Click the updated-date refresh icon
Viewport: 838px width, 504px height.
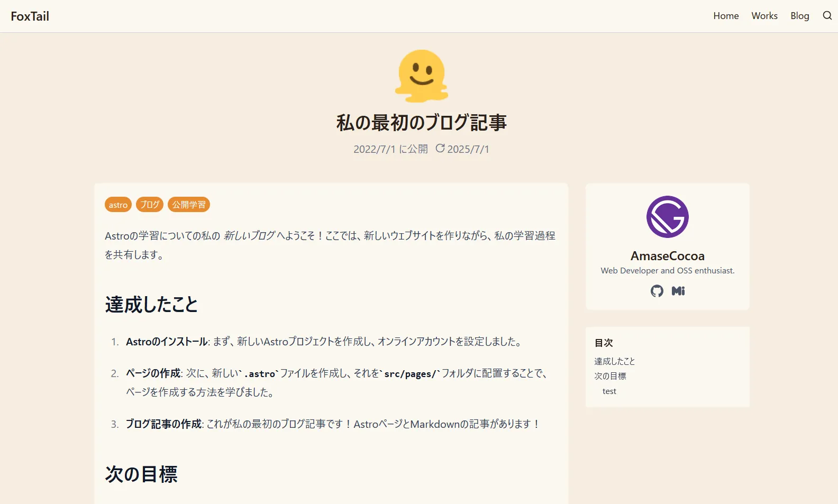click(x=440, y=149)
